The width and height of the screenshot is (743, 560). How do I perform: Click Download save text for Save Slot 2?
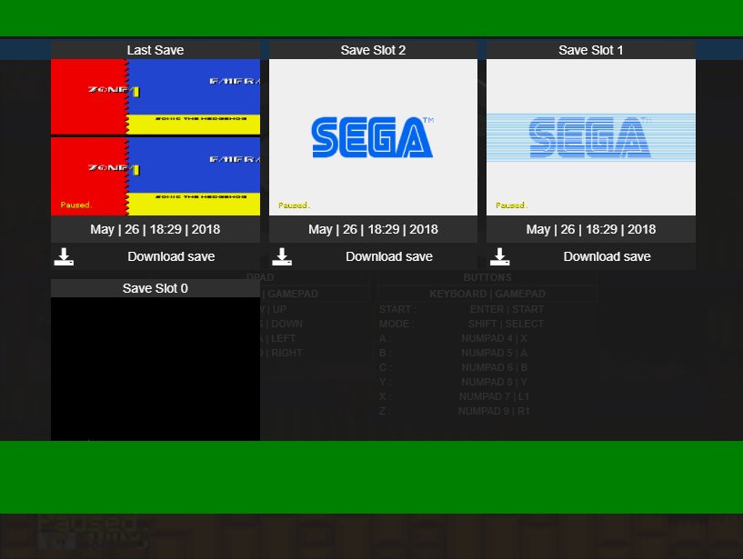389,256
